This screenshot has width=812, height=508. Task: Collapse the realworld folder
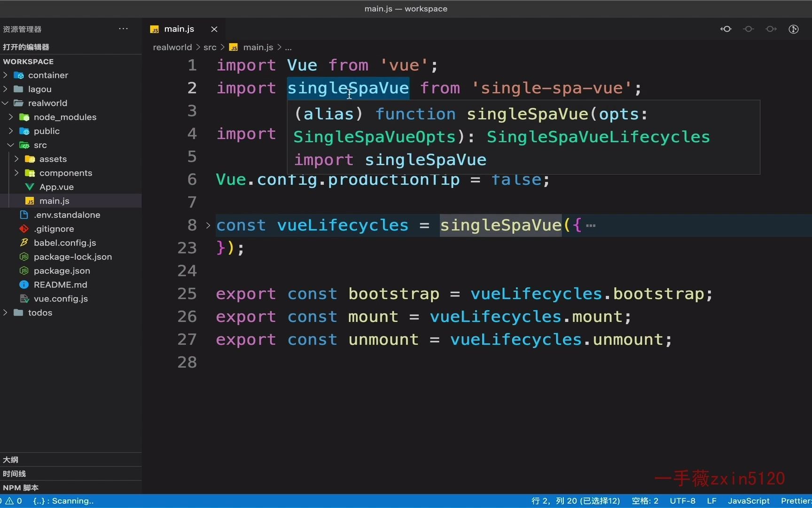tap(6, 103)
